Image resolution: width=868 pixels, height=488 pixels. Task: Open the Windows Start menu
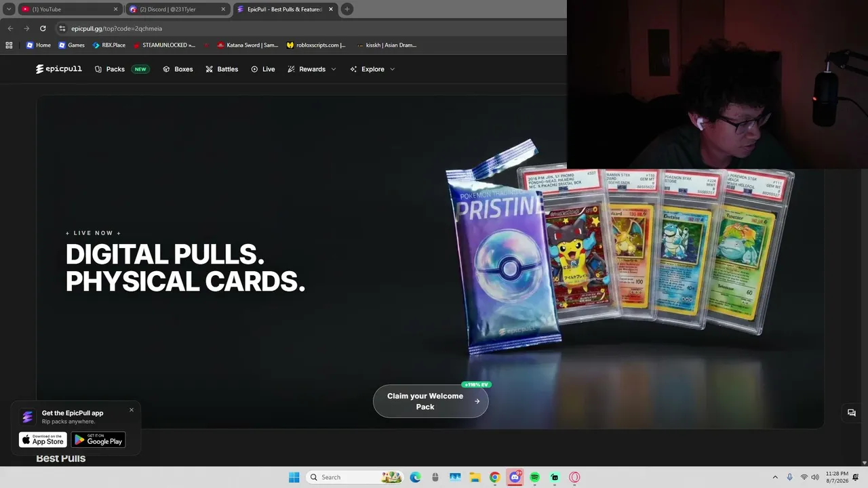294,477
